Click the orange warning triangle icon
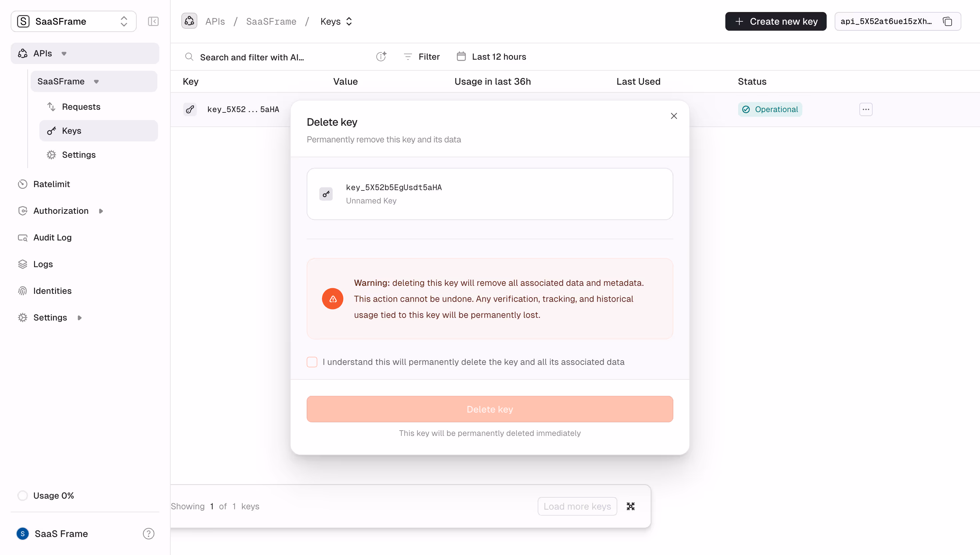The height and width of the screenshot is (555, 980). click(x=333, y=299)
